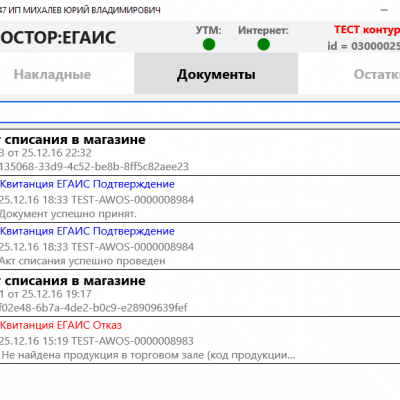Click the green Интернет status indicator
Screen dimensions: 400x400
[264, 44]
